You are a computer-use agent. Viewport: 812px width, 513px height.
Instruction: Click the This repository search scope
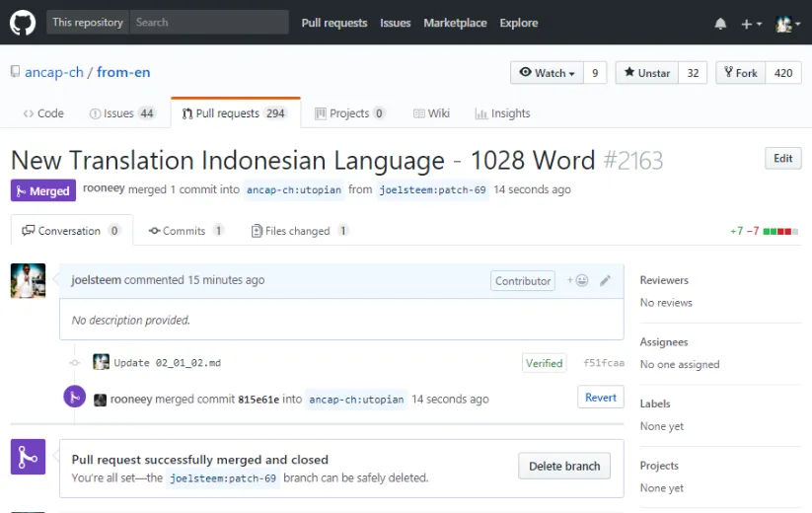[88, 23]
